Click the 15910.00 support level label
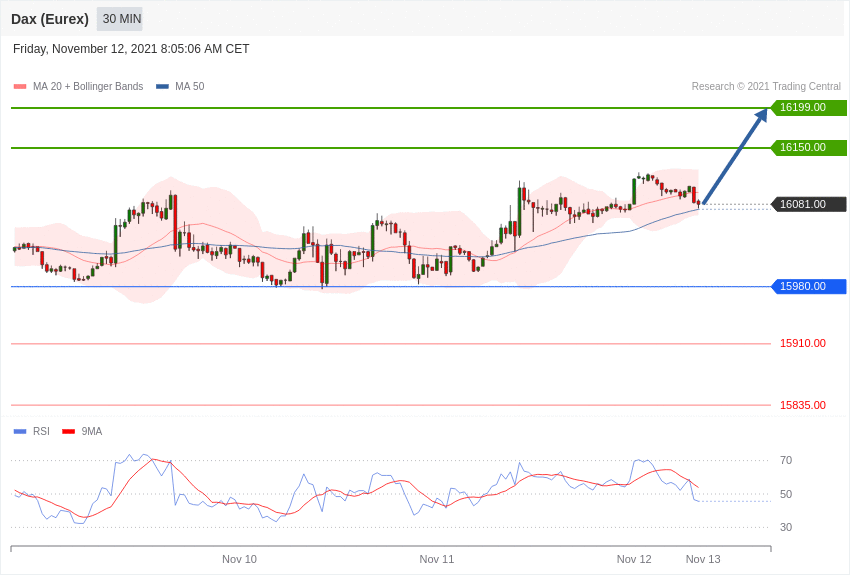The height and width of the screenshot is (576, 850). pyautogui.click(x=803, y=343)
